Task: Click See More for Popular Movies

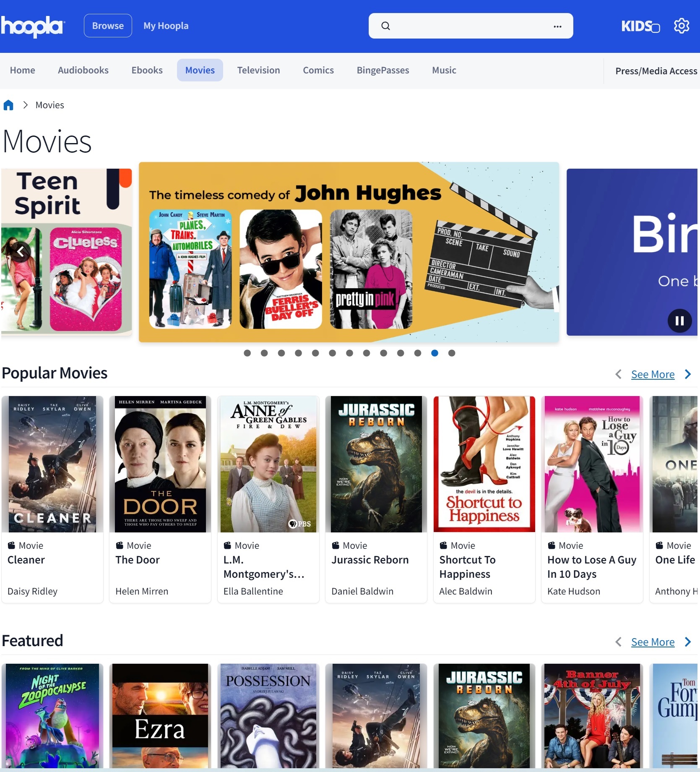Action: click(x=653, y=374)
